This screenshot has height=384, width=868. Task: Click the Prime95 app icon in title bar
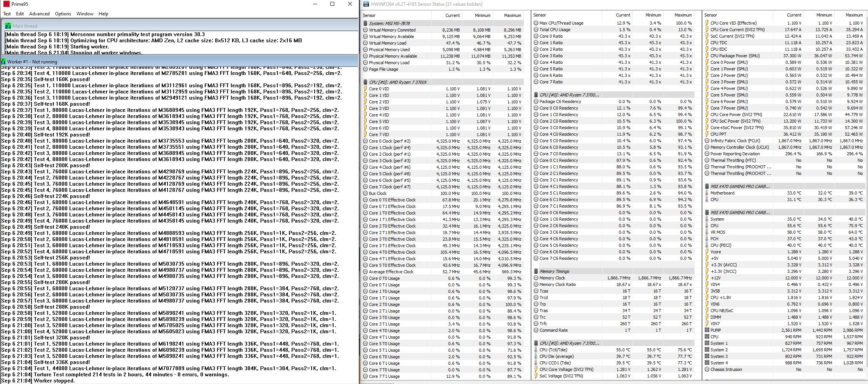pyautogui.click(x=6, y=4)
